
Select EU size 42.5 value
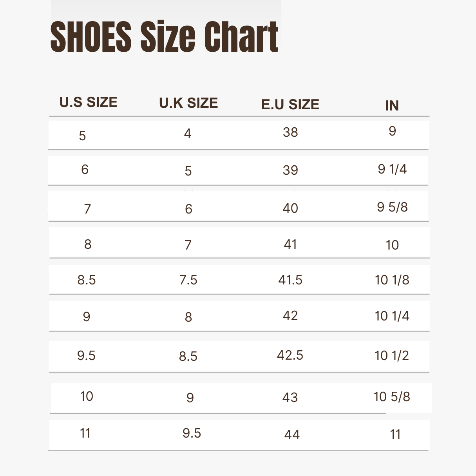[290, 355]
